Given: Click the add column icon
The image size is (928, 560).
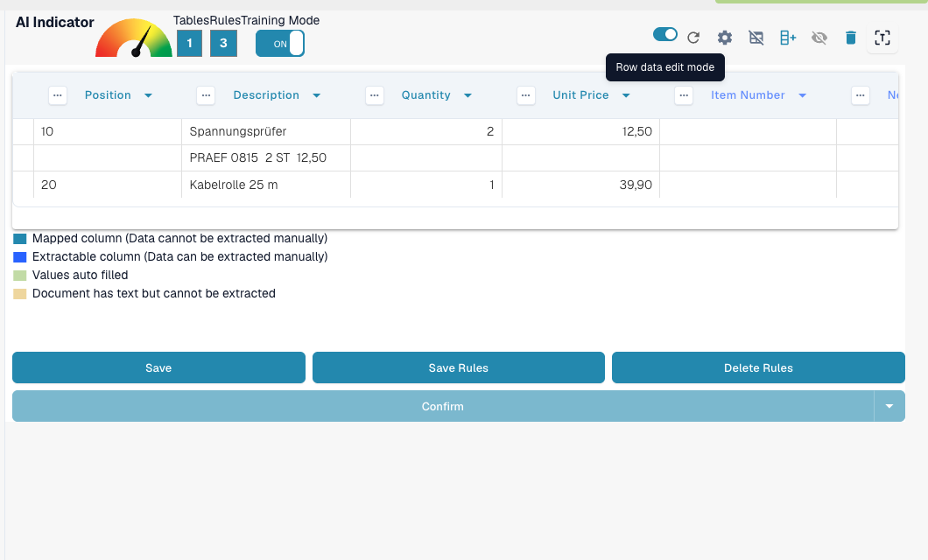Looking at the screenshot, I should pyautogui.click(x=788, y=38).
